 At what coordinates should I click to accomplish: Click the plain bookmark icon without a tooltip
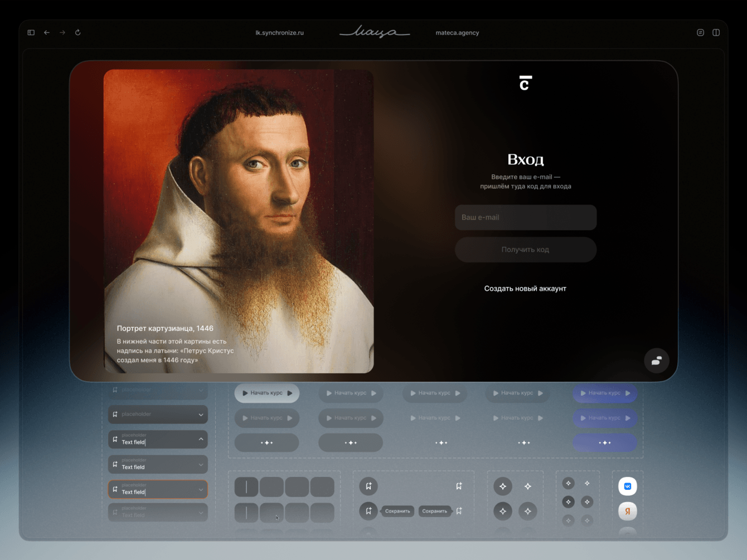tap(459, 486)
